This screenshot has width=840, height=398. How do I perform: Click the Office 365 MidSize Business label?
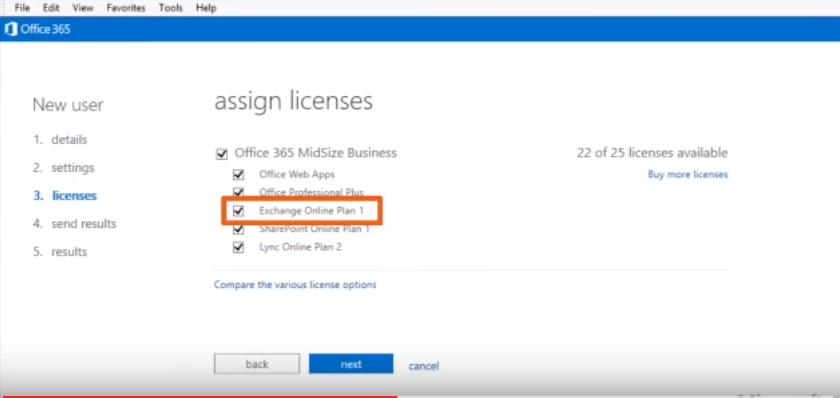point(316,153)
